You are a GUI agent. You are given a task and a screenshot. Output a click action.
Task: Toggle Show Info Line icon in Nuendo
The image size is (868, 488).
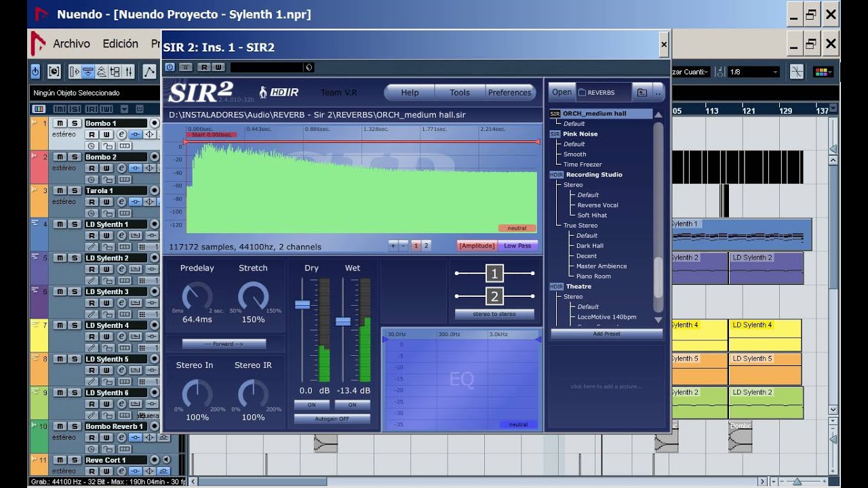(x=88, y=71)
